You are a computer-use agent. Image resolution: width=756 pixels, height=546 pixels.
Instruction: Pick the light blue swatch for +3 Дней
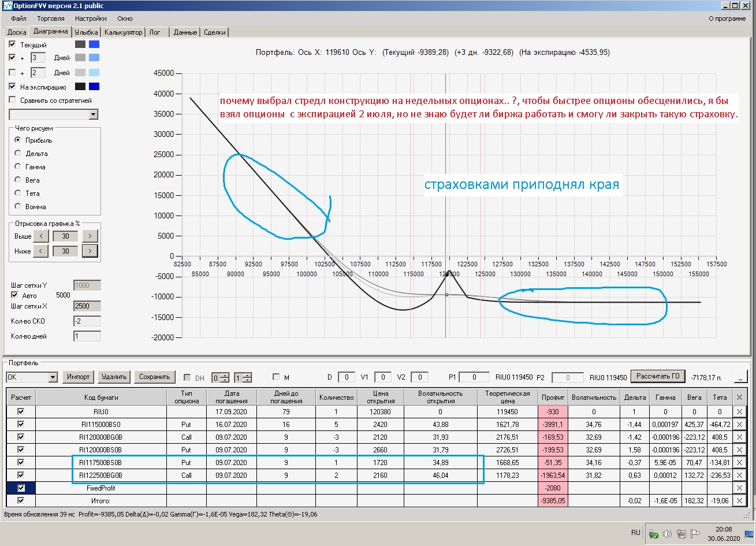pos(94,58)
